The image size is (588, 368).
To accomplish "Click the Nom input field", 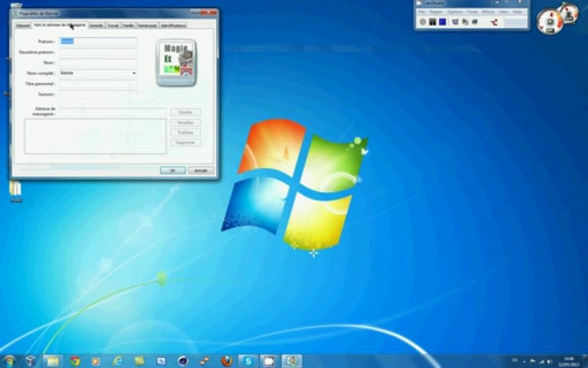I will [x=98, y=62].
